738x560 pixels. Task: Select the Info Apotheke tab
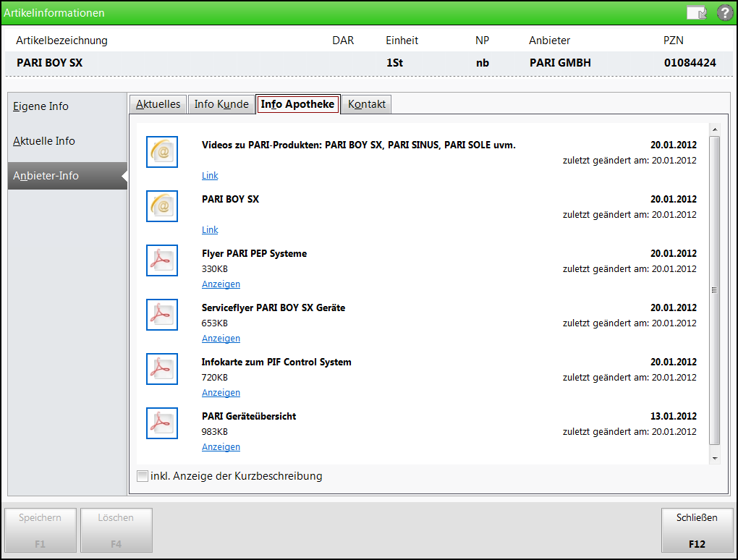pyautogui.click(x=298, y=104)
